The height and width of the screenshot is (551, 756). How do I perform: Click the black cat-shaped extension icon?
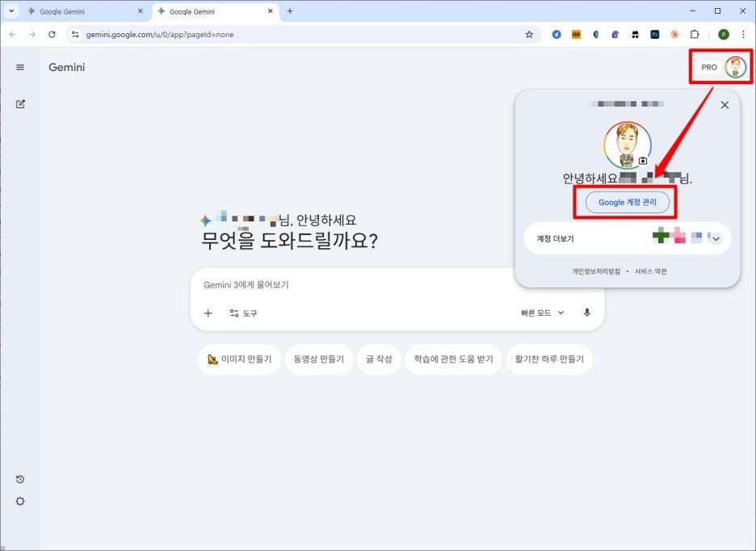click(635, 34)
